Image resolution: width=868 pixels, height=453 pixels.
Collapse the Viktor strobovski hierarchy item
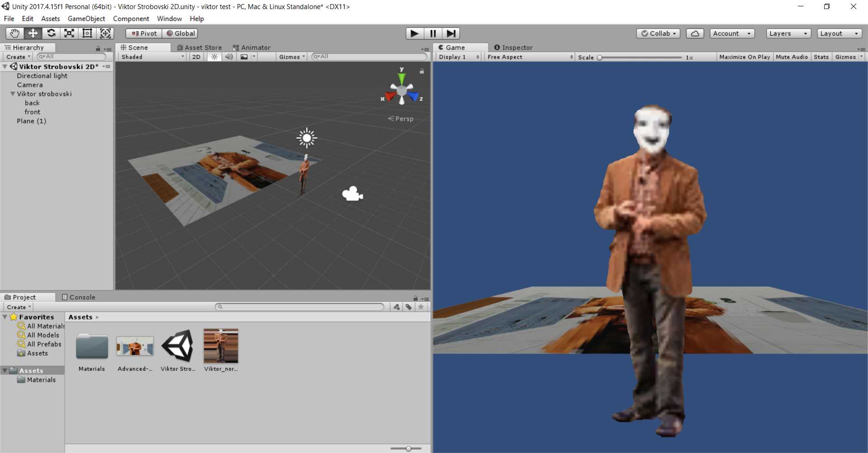[13, 94]
